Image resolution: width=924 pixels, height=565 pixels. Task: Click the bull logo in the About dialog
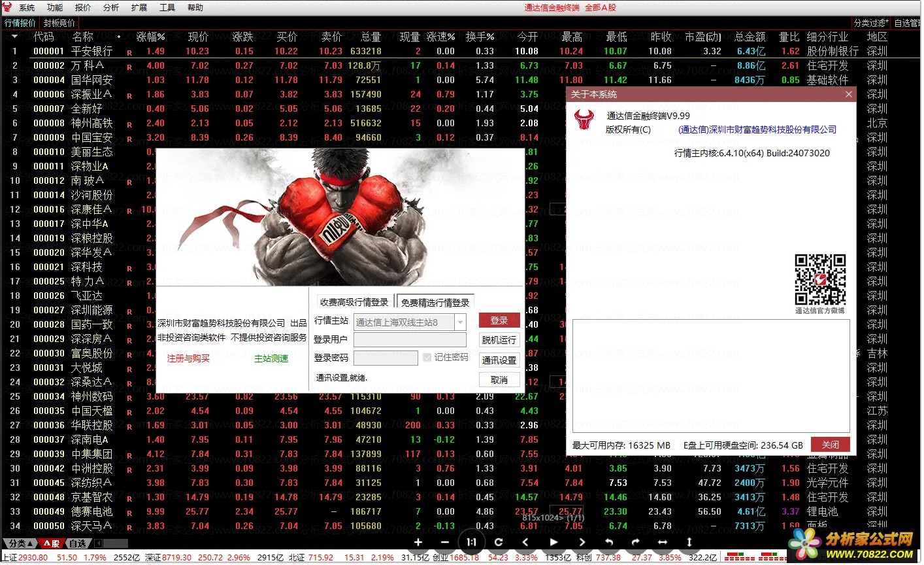584,120
